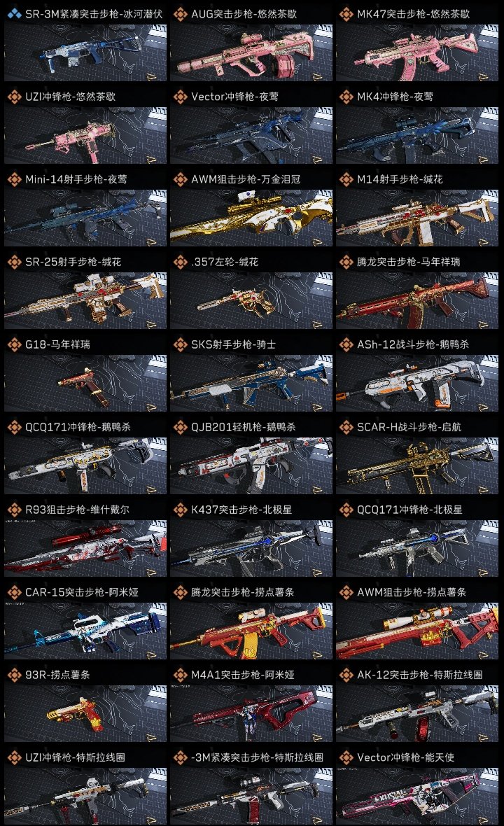The width and height of the screenshot is (504, 826).
Task: Click the rarity icon next to 93R-捞点薯条
Action: pos(14,675)
